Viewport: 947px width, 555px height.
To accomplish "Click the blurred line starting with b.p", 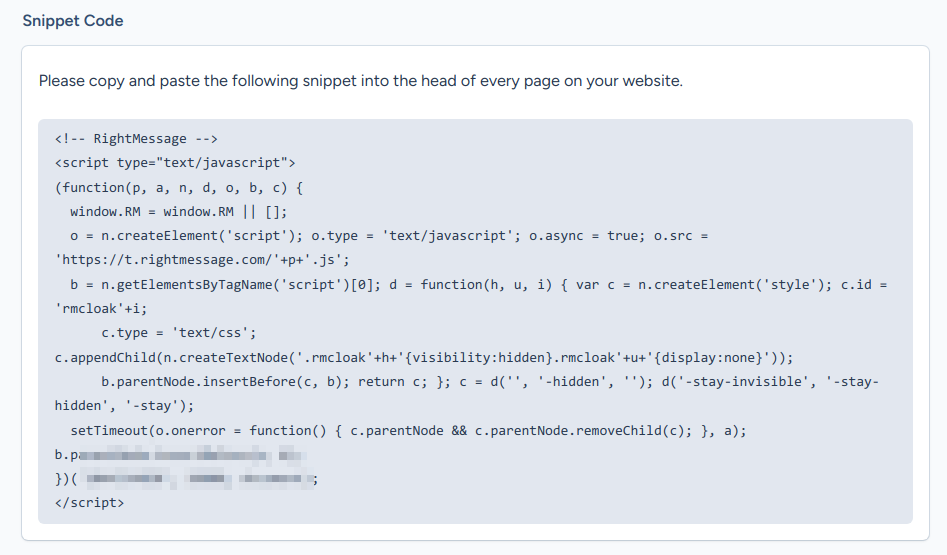I will (x=178, y=455).
